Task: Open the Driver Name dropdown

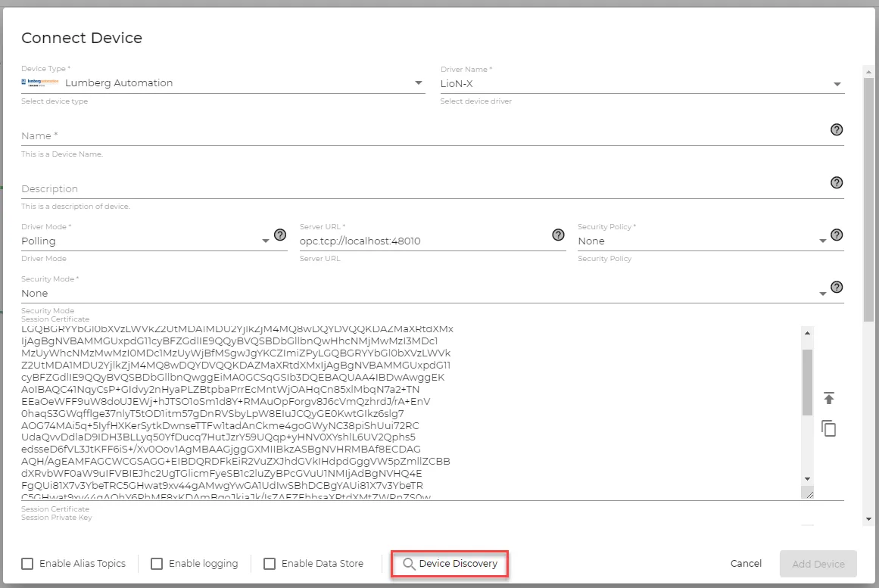Action: click(642, 83)
